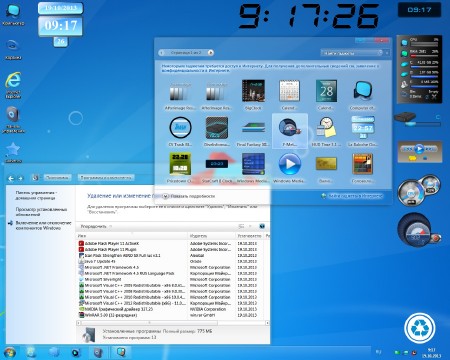
Task: Select the Drive Information gadget
Action: (217, 131)
